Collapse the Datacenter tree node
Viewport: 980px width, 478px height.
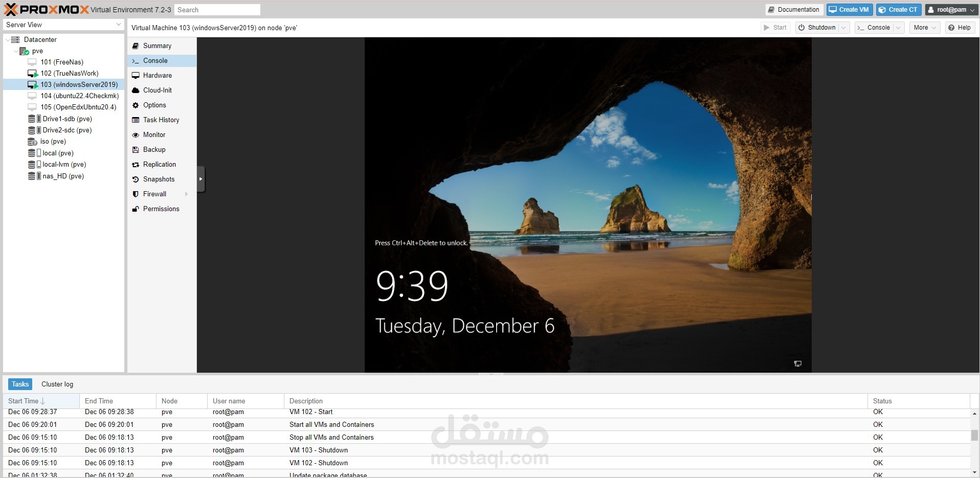point(7,40)
